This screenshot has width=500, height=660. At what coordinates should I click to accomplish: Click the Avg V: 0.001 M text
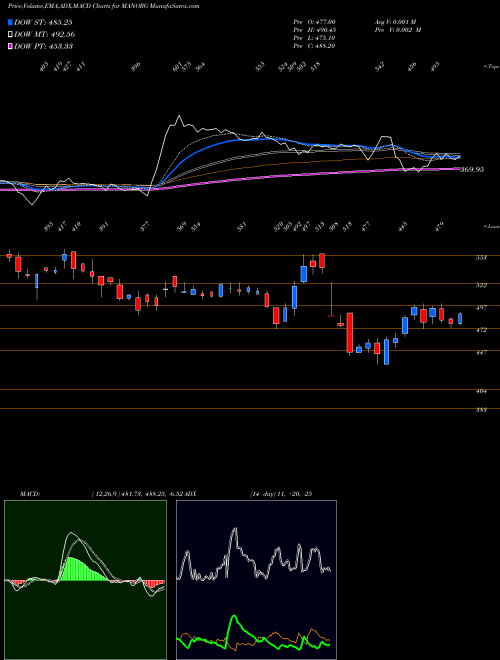395,22
